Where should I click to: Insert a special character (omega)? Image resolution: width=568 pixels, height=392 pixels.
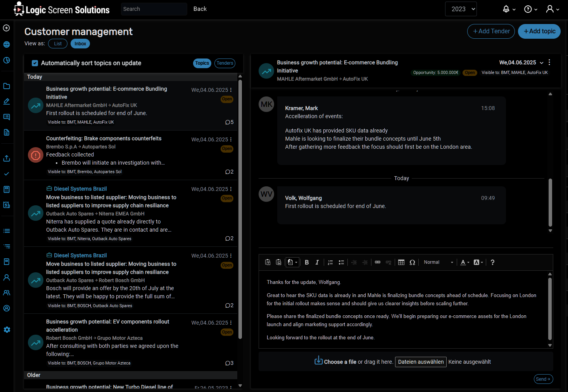point(412,262)
